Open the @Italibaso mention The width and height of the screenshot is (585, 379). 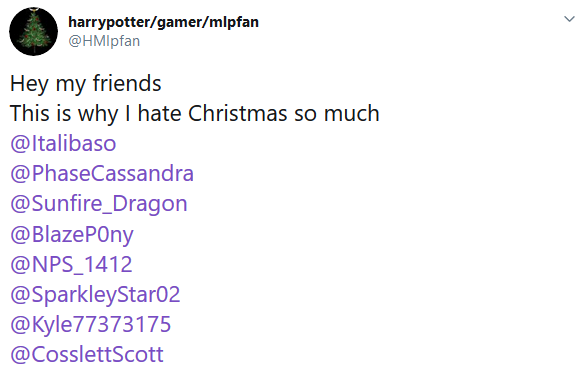63,144
